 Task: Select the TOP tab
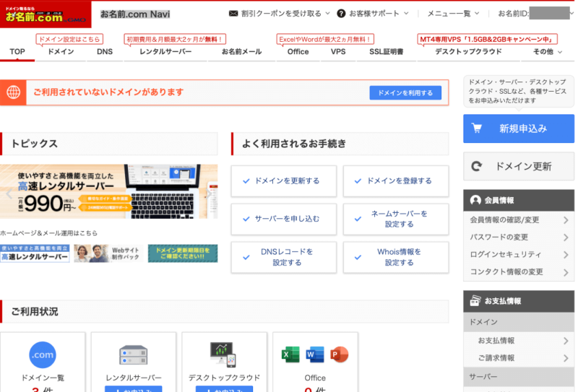click(x=17, y=52)
